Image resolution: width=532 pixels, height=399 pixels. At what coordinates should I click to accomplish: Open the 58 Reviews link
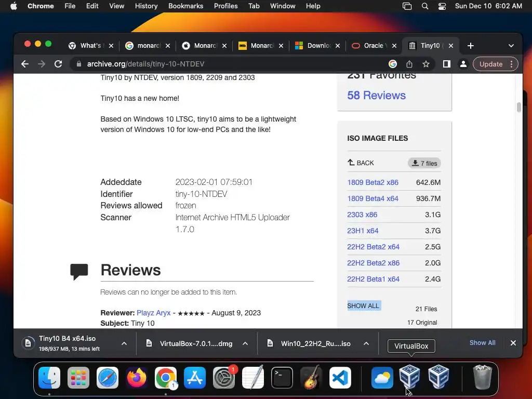tap(376, 96)
